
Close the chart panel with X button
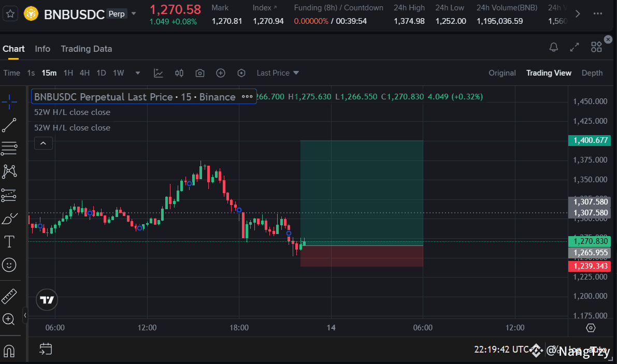[608, 39]
